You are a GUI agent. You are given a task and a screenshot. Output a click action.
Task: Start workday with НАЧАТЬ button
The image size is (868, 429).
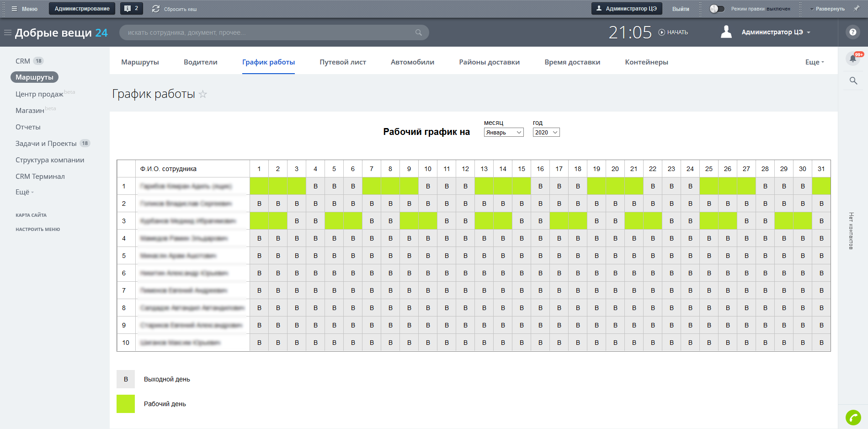[673, 32]
